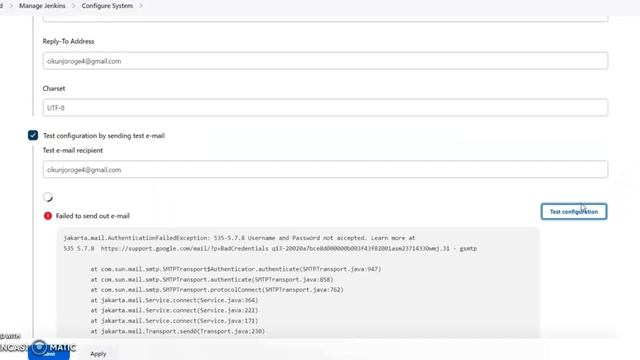Expand the chevron after Manage Jenkins breadcrumb
The width and height of the screenshot is (640, 360).
(74, 6)
